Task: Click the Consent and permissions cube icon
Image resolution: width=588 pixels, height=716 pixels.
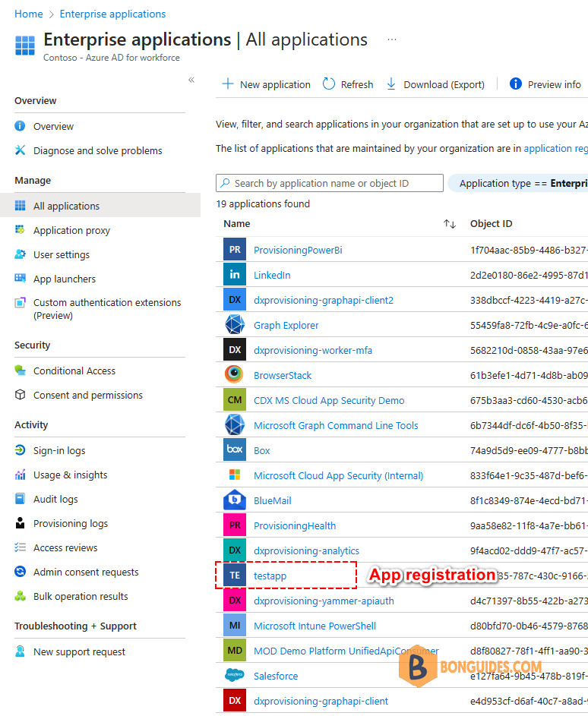Action: pyautogui.click(x=20, y=395)
